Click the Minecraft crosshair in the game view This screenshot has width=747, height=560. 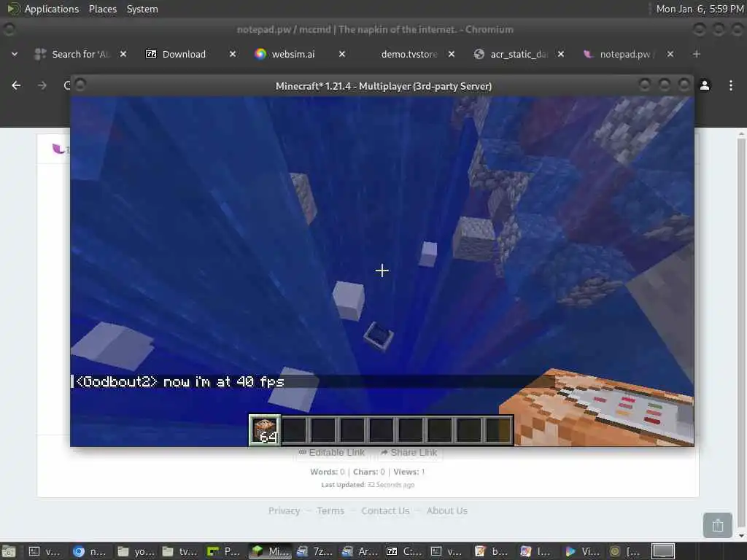click(382, 271)
